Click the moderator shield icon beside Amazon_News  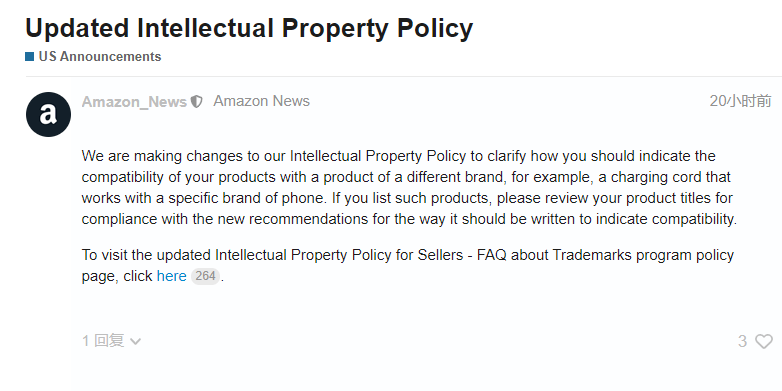click(x=196, y=102)
